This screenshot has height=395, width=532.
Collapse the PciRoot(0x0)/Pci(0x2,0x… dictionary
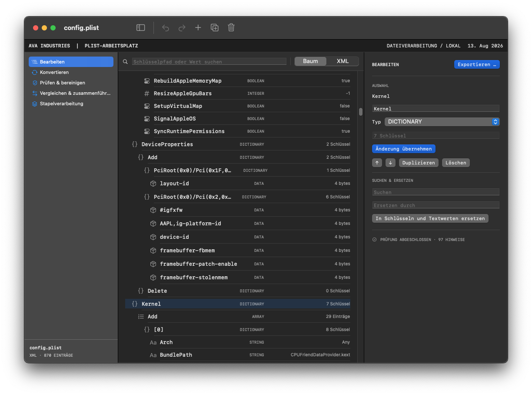[x=147, y=197]
